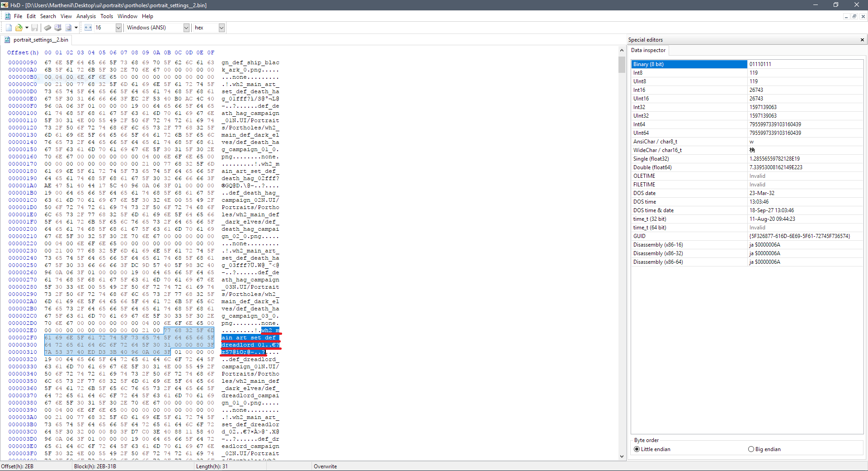This screenshot has width=868, height=471.
Task: Select the DOS time & date row
Action: (x=747, y=210)
